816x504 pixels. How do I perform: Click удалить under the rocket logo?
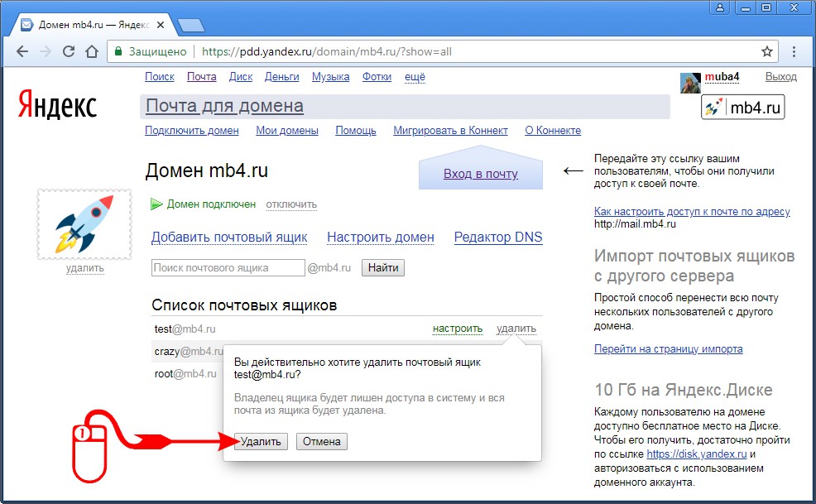click(x=84, y=267)
